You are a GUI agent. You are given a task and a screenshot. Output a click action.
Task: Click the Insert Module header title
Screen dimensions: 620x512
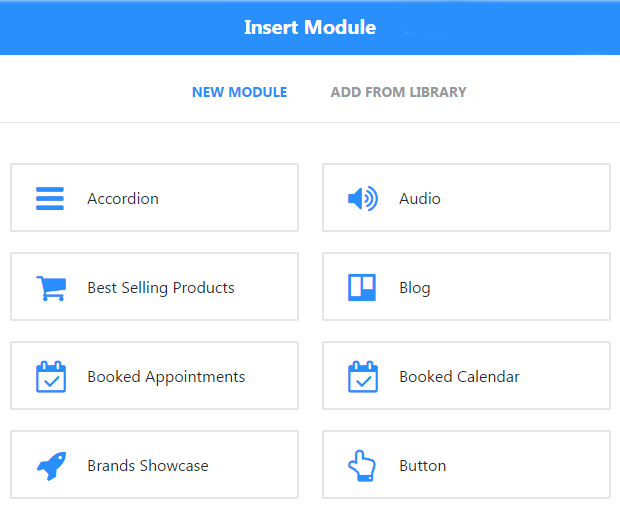pyautogui.click(x=310, y=27)
